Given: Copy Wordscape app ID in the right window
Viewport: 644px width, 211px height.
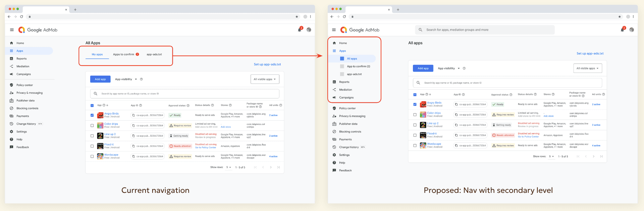Looking at the screenshot, I should click(456, 145).
